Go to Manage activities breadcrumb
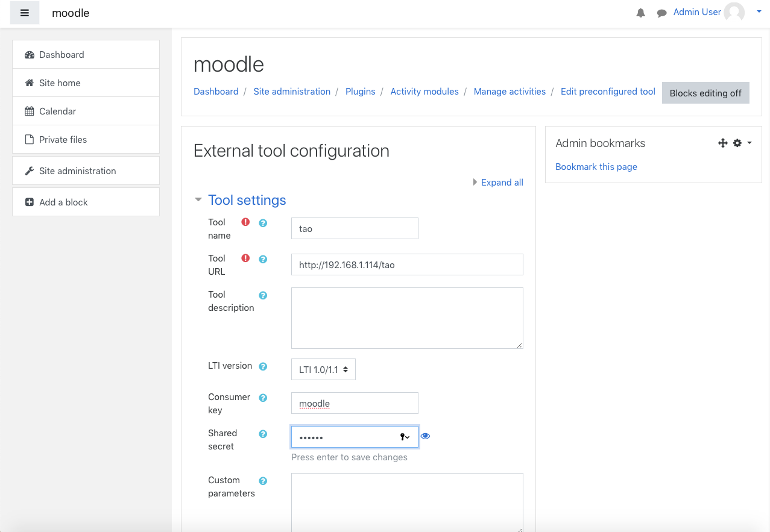Viewport: 770px width, 532px height. pyautogui.click(x=510, y=92)
